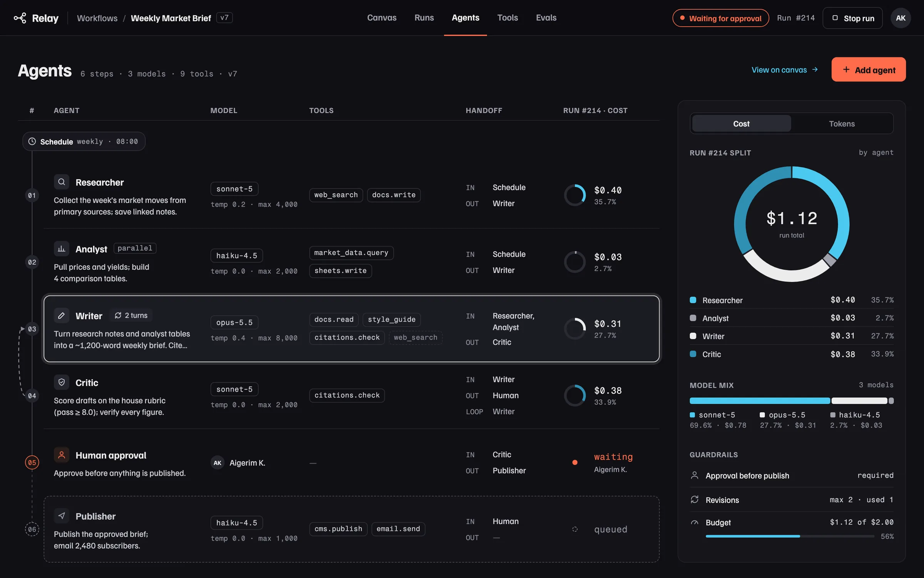
Task: Click the Budget progress bar
Action: 790,536
